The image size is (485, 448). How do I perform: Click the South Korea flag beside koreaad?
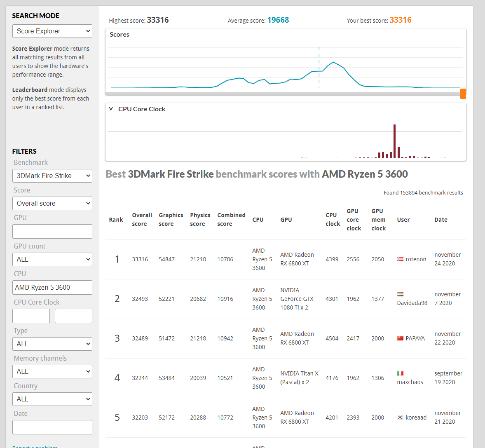pos(400,418)
